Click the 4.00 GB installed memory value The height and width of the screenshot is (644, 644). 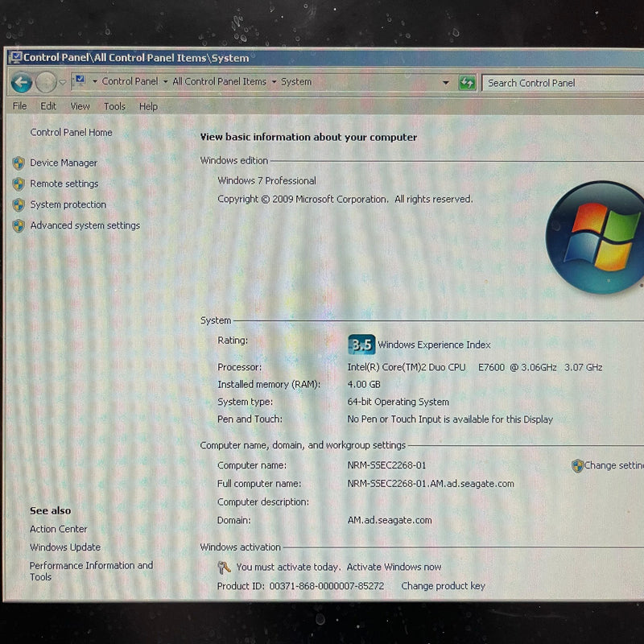(364, 385)
